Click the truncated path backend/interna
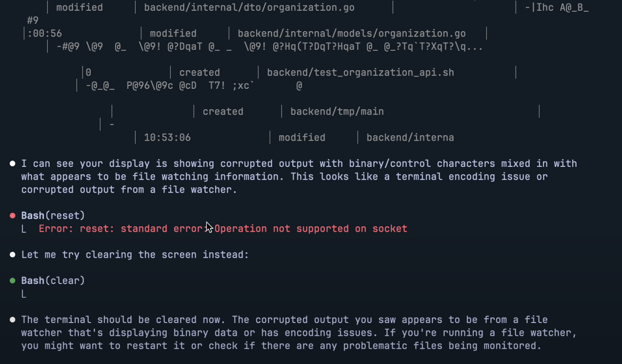Viewport: 622px width, 364px height. [x=410, y=138]
